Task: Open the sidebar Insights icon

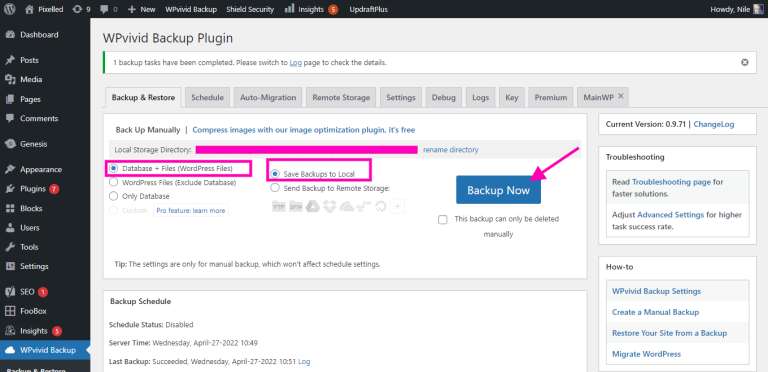Action: (10, 331)
